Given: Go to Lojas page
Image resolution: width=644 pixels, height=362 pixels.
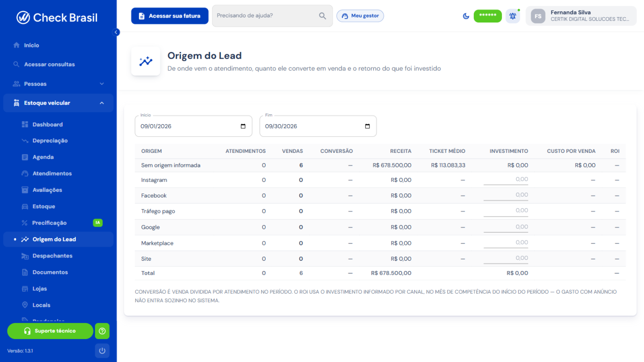Looking at the screenshot, I should (x=58, y=289).
